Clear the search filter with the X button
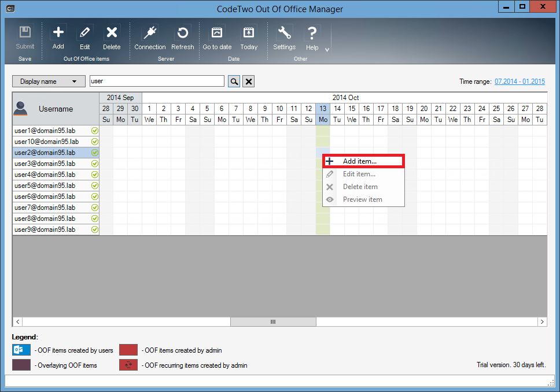 pos(249,82)
